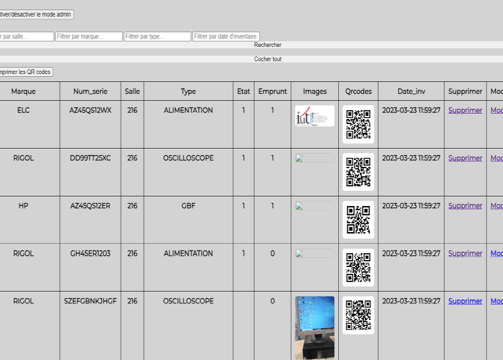Open the QR code for HP GBF
This screenshot has width=503, height=360.
pyautogui.click(x=358, y=220)
